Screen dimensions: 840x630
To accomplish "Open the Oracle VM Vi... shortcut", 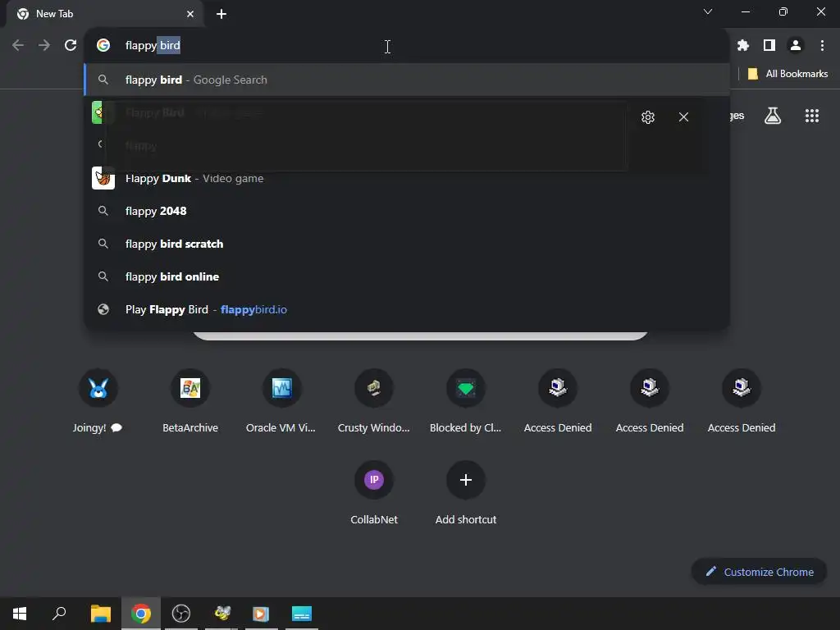I will click(x=282, y=401).
